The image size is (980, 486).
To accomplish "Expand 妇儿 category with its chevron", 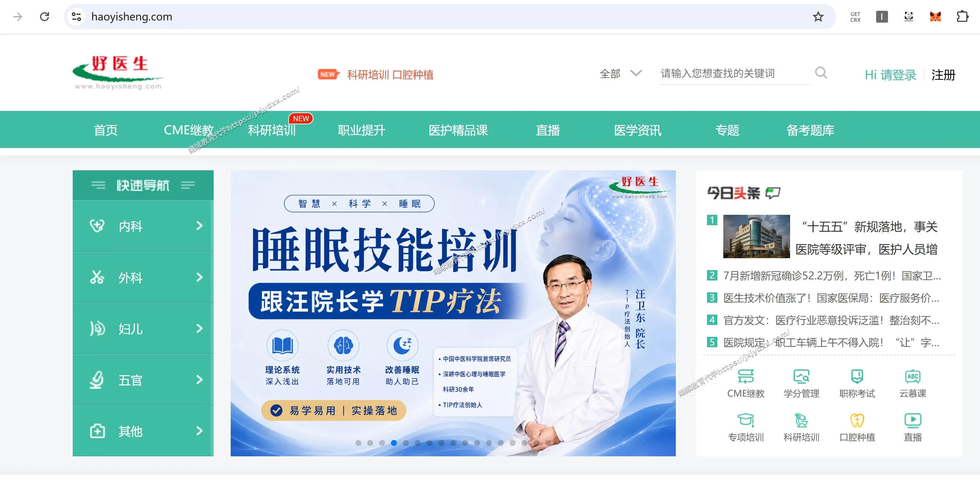I will pos(199,328).
